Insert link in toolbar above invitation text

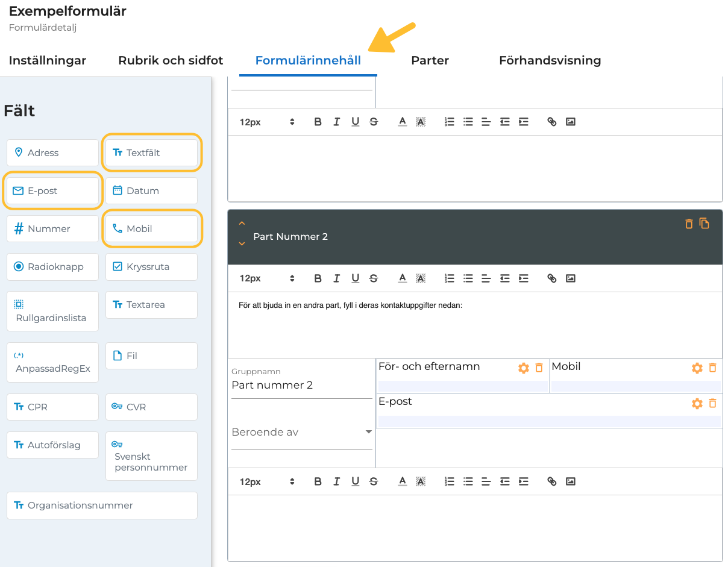(x=551, y=278)
